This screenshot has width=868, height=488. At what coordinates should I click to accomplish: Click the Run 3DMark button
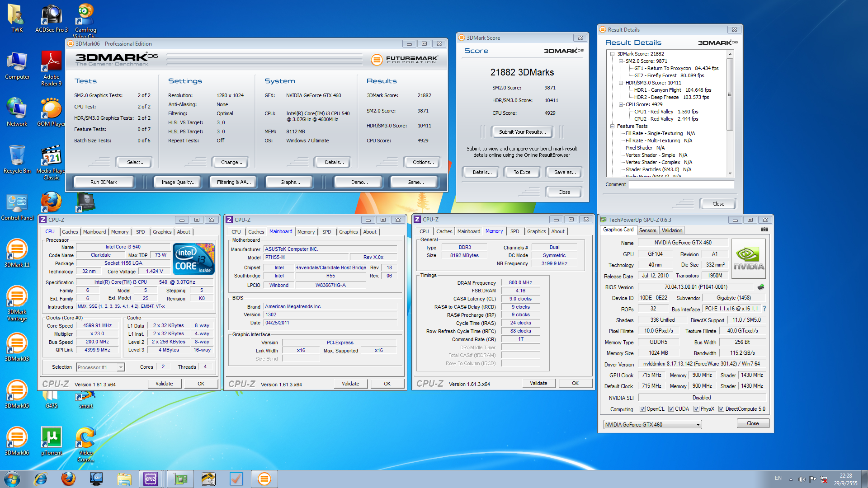click(104, 182)
